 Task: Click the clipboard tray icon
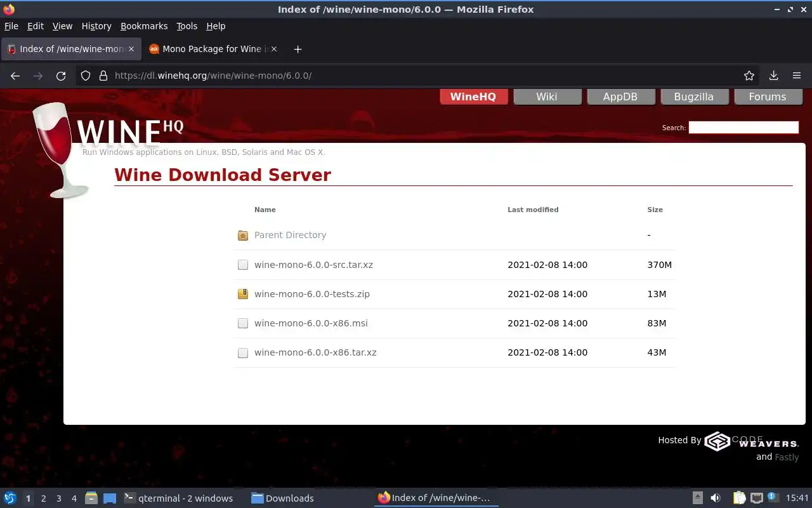coord(739,498)
